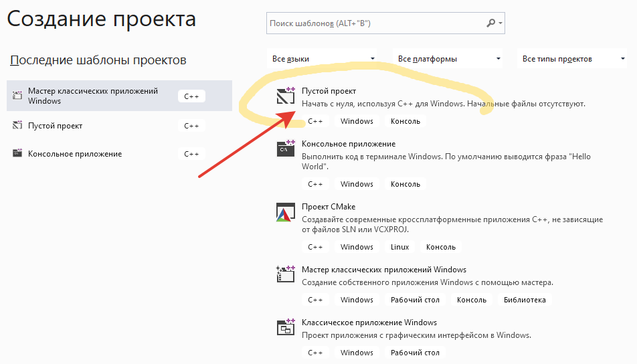Viewport: 637px width, 364px height.
Task: Click the Empty project description about starting from scratch
Action: coord(444,104)
